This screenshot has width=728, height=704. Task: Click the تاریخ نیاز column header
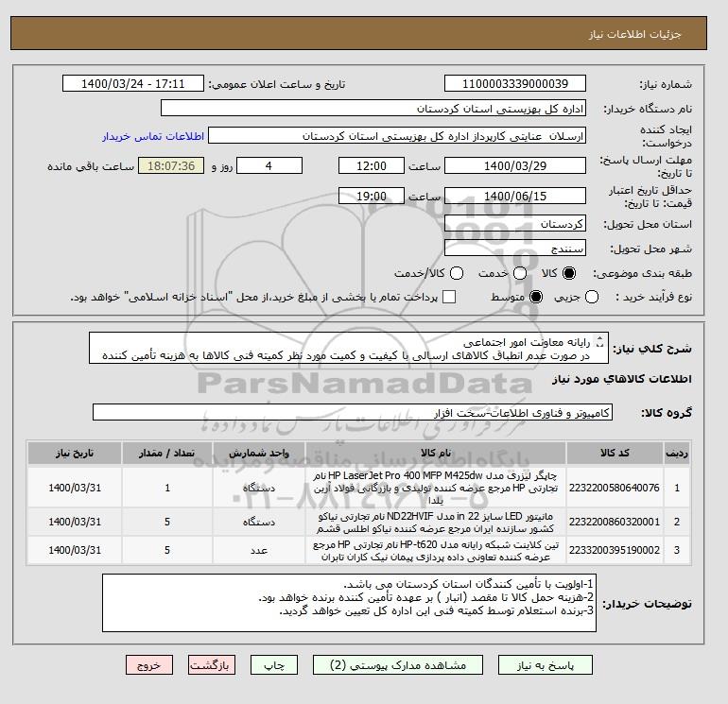[x=75, y=453]
